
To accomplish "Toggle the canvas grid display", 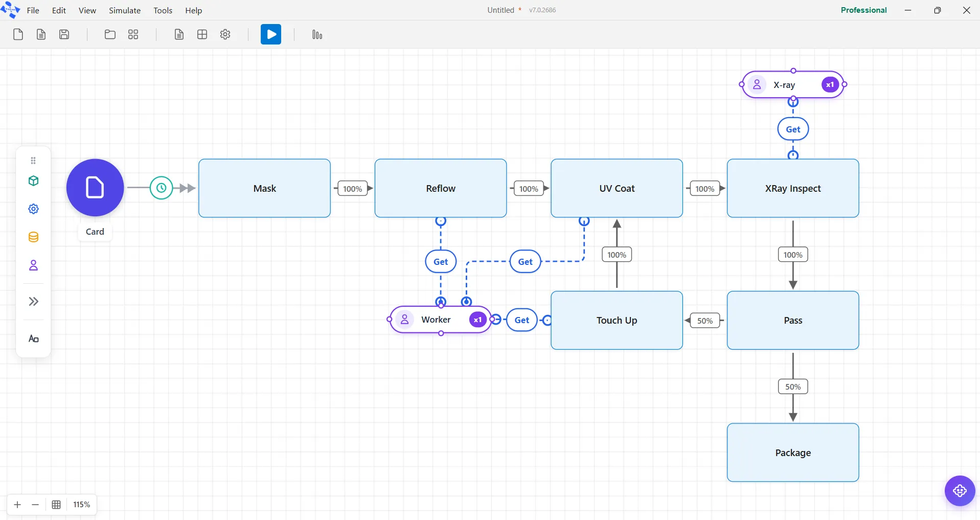I will coord(56,505).
